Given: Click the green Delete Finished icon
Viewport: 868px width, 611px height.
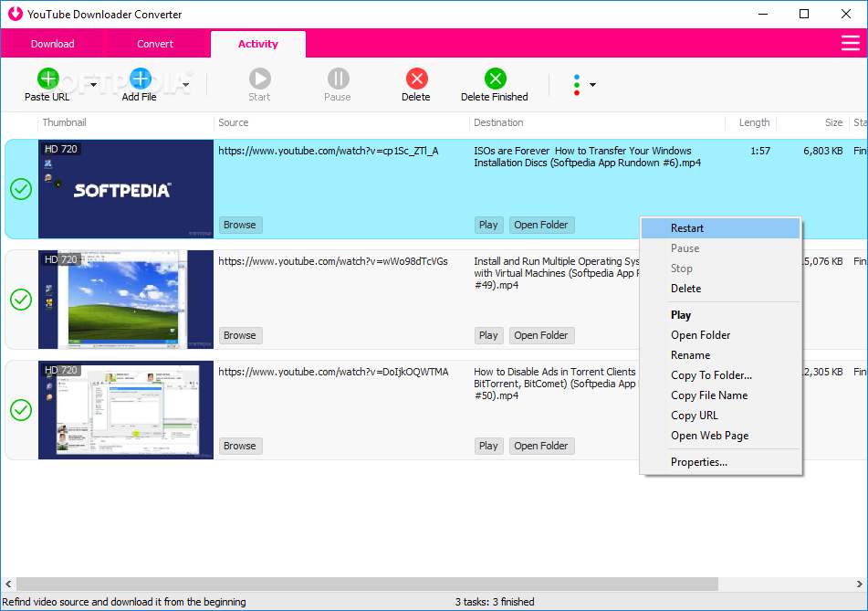Looking at the screenshot, I should point(496,79).
